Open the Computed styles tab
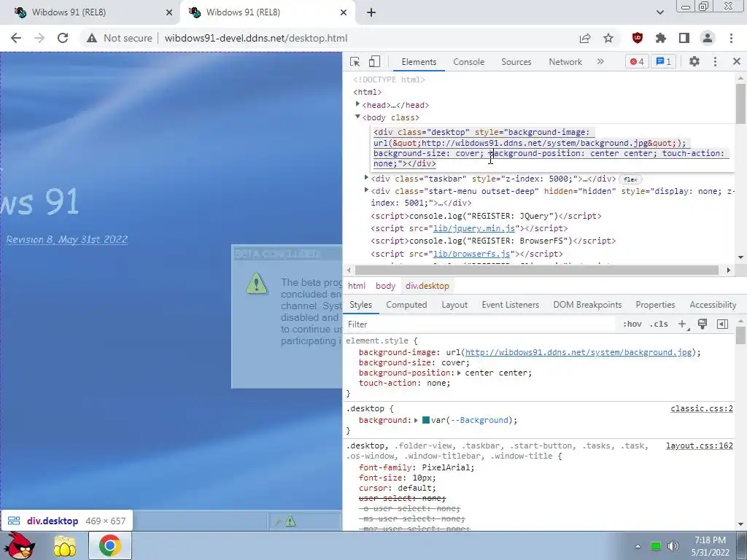The height and width of the screenshot is (560, 747). tap(406, 305)
